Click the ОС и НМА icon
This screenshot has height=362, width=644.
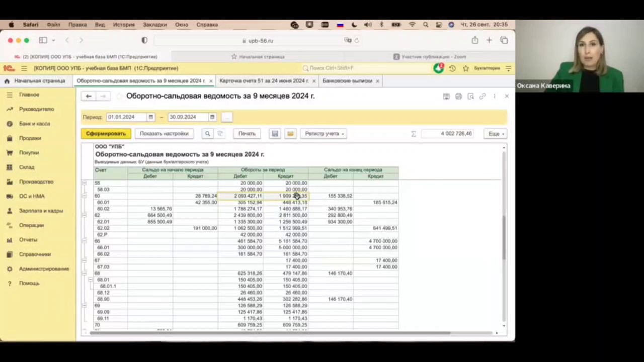[9, 197]
